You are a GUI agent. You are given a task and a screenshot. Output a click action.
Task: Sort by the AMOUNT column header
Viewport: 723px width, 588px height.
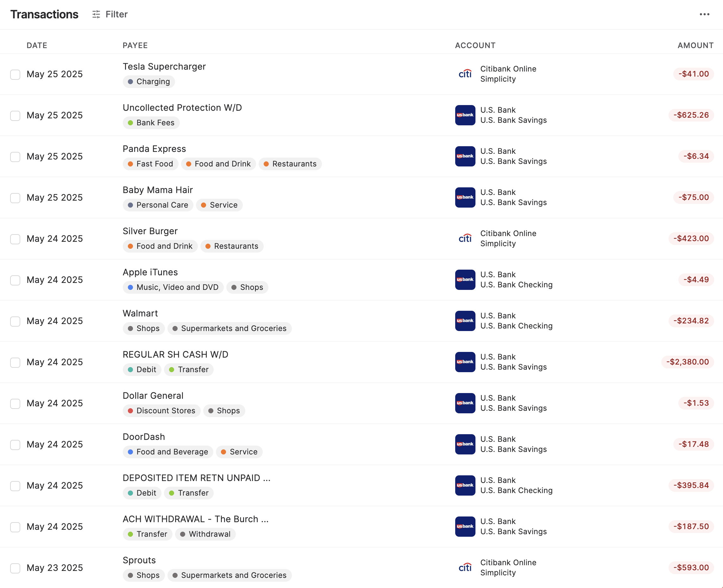[x=695, y=45]
